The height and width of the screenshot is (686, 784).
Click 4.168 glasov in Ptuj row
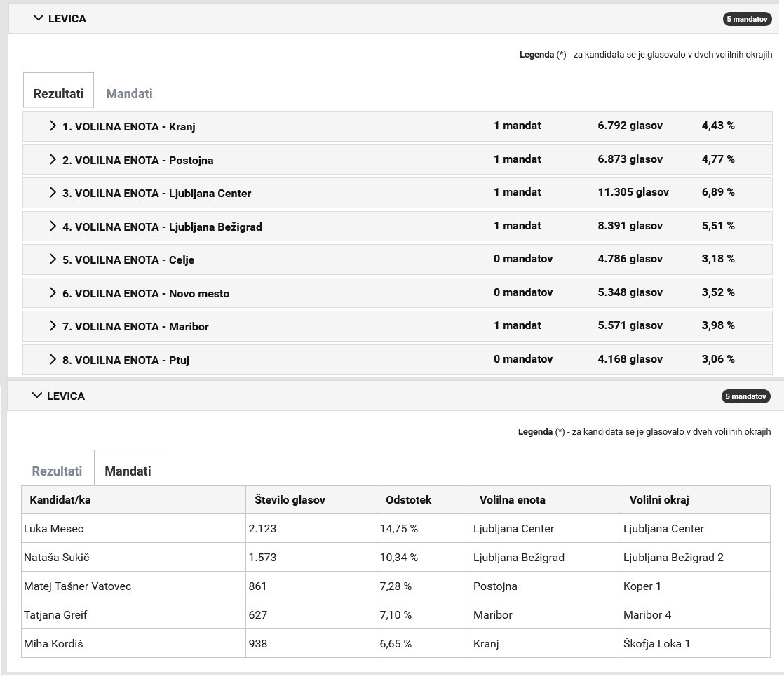click(630, 359)
